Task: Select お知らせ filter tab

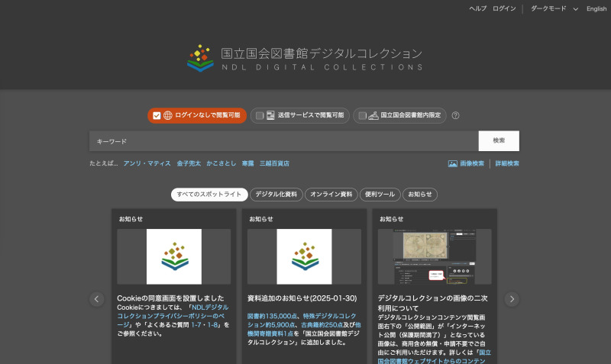Action: coord(419,195)
